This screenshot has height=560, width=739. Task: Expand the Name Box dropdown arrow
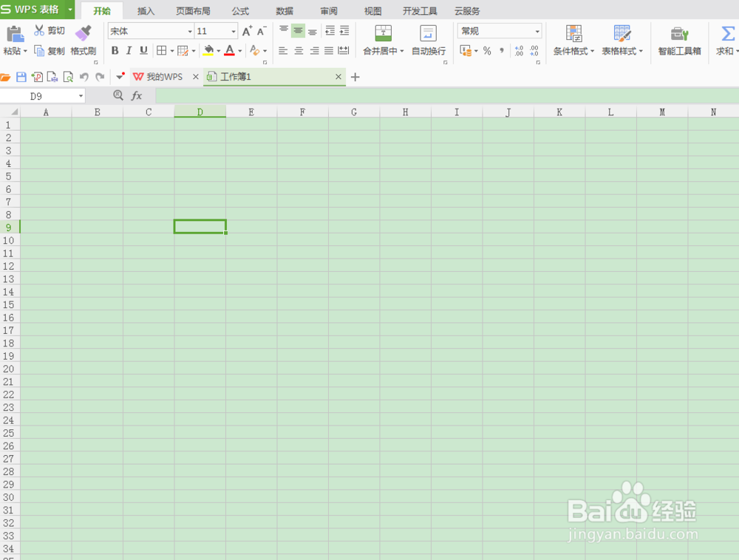pyautogui.click(x=81, y=96)
